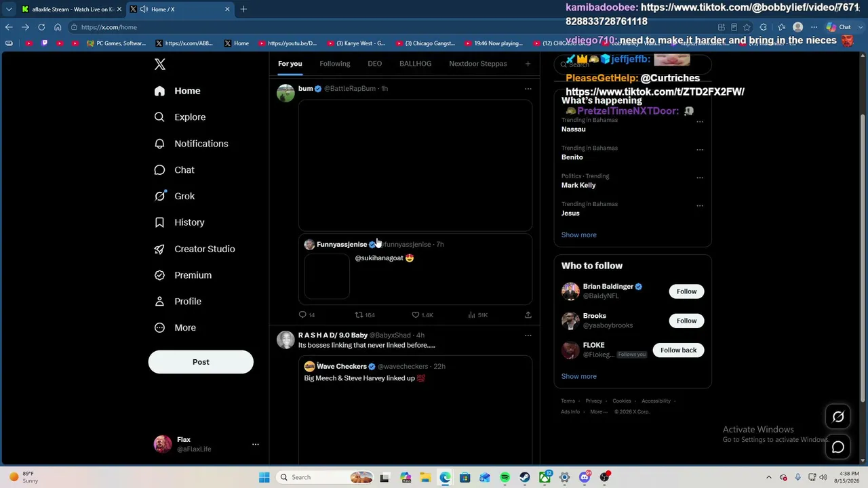Screen dimensions: 868x488
Task: Switch to the Nextdoor Steppas tab
Action: (x=478, y=64)
